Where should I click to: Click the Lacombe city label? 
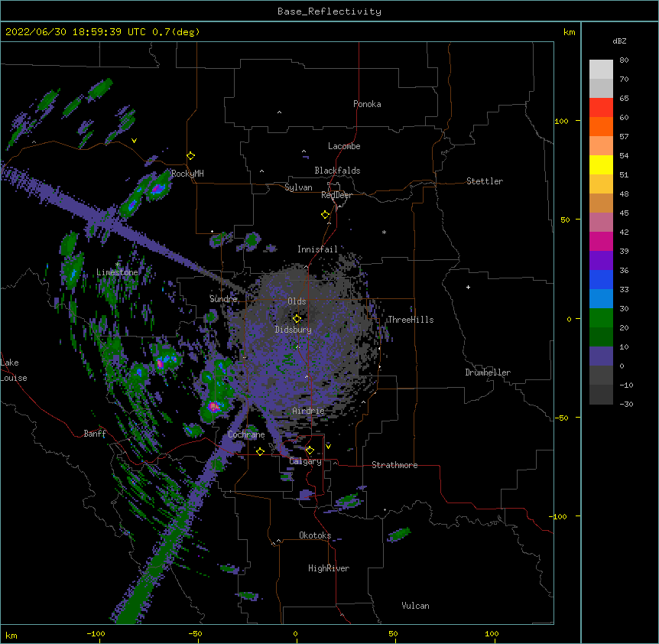pos(344,146)
